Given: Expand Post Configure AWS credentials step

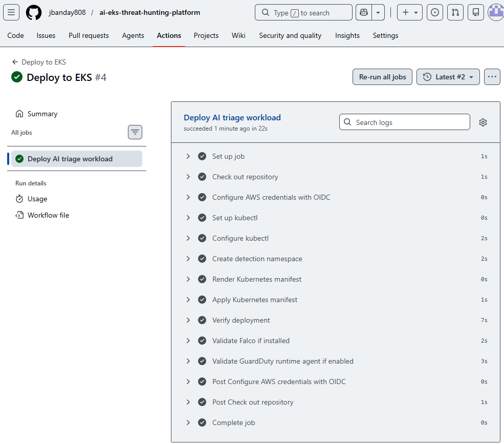Looking at the screenshot, I should click(x=336, y=382).
